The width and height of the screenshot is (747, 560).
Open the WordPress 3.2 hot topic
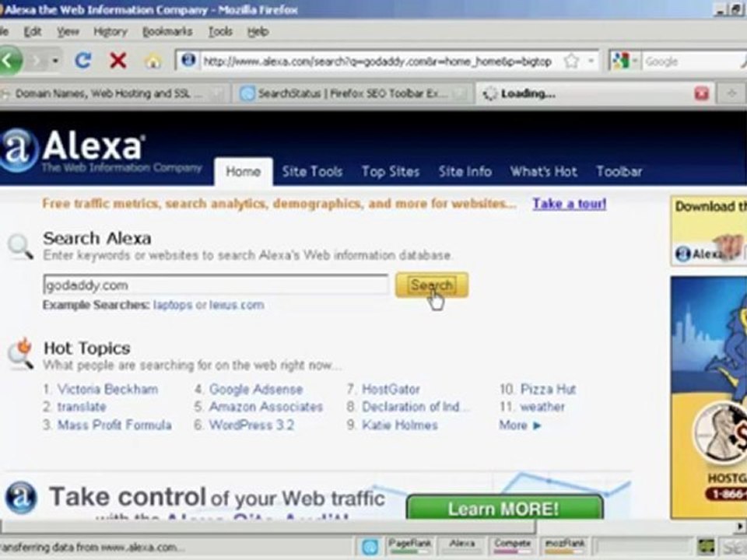252,425
